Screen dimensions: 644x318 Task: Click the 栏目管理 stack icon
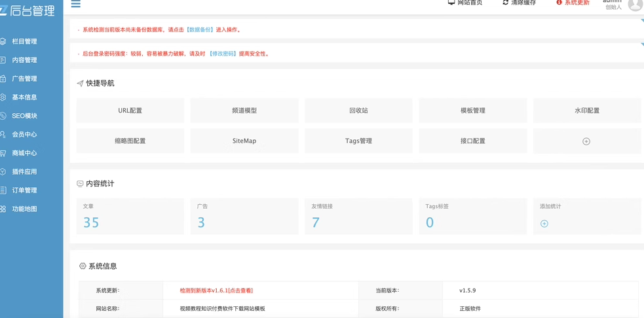pos(3,41)
